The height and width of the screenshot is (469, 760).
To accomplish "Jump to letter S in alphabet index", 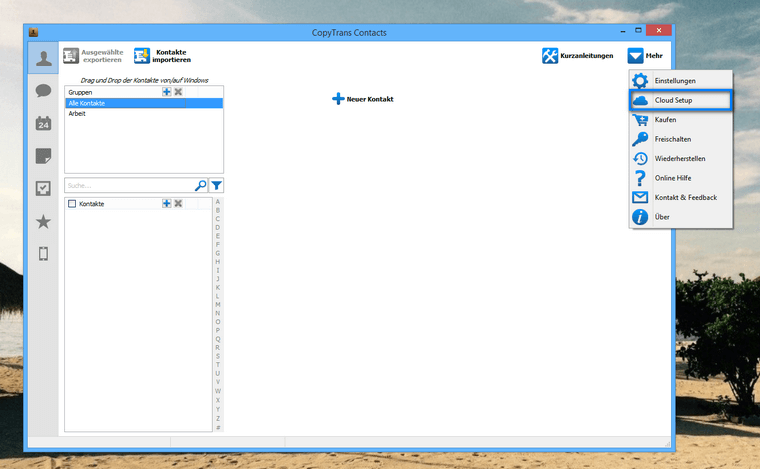I will click(x=218, y=356).
